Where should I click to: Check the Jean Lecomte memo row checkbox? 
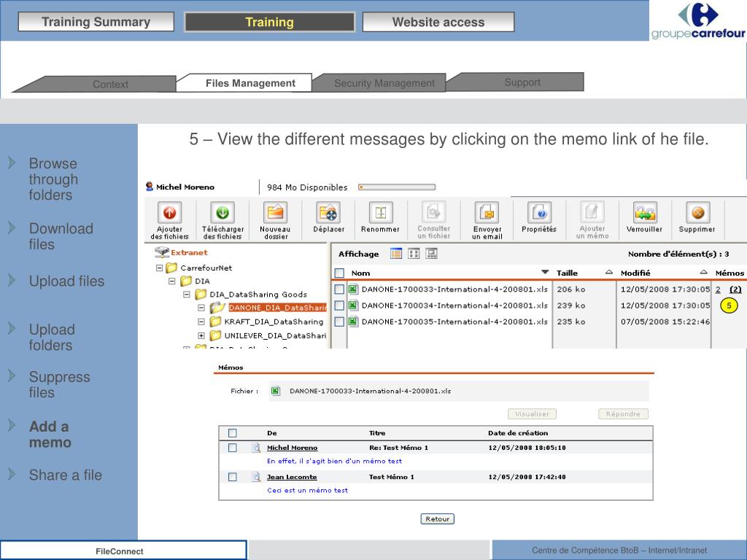(233, 477)
